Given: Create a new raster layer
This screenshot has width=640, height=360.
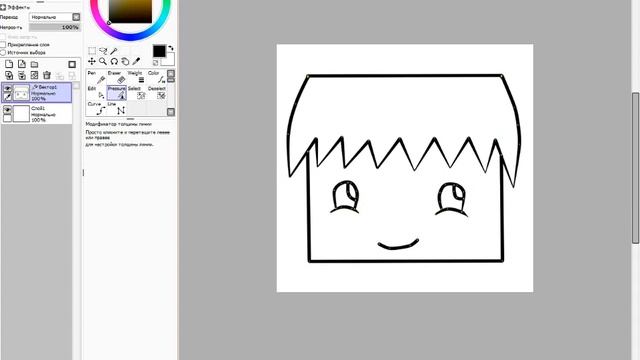Looking at the screenshot, I should [x=9, y=64].
